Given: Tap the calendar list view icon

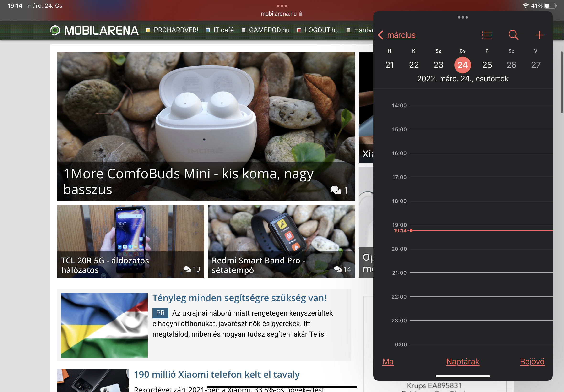Looking at the screenshot, I should point(486,35).
